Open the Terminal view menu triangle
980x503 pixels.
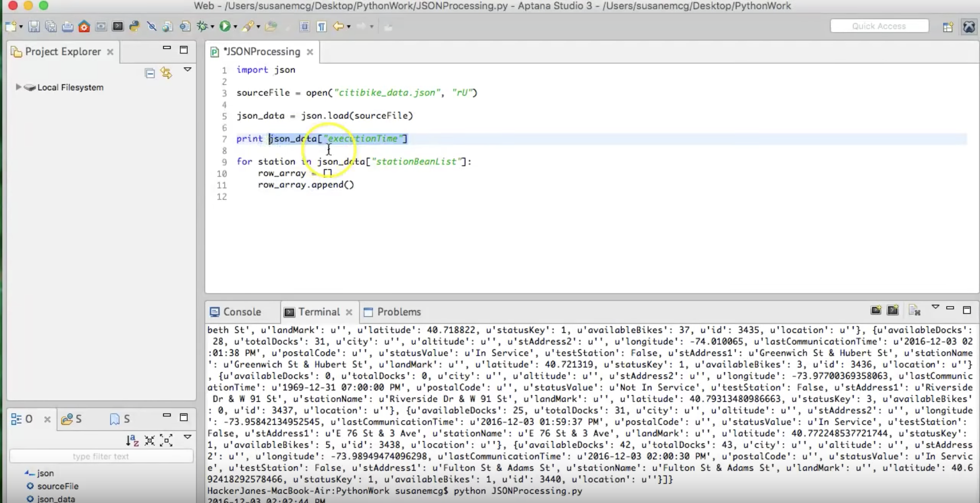[x=935, y=307]
